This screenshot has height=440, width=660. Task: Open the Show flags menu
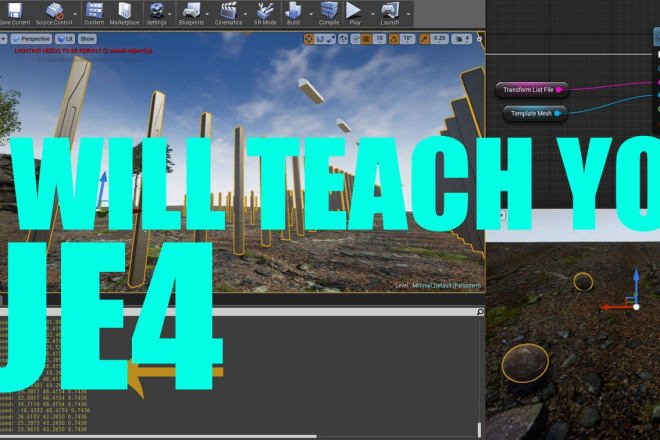click(x=87, y=39)
